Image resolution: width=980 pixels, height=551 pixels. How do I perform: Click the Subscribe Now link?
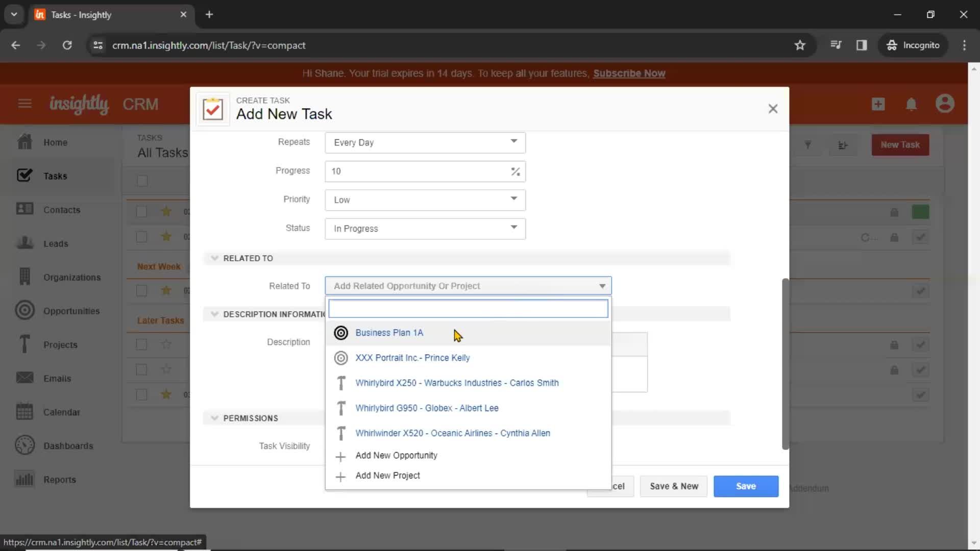coord(629,73)
